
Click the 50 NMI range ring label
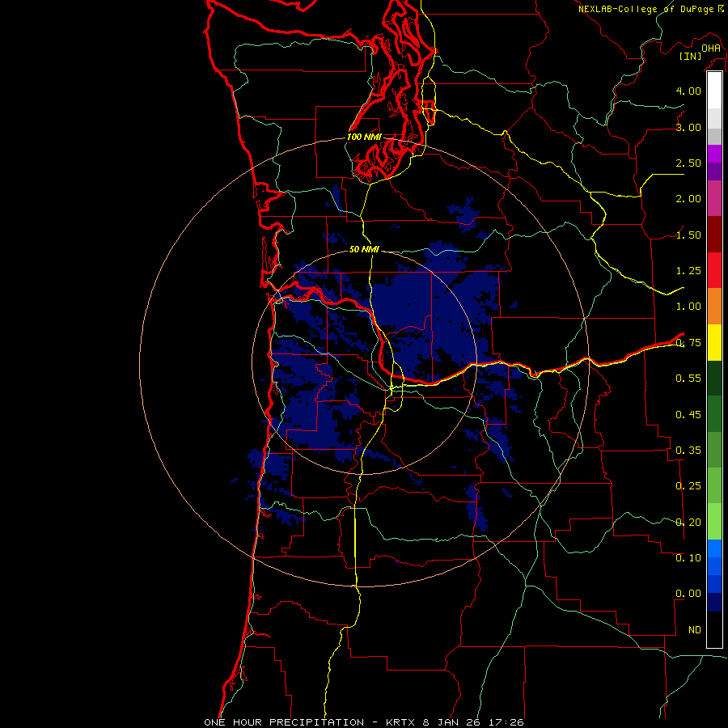365,249
